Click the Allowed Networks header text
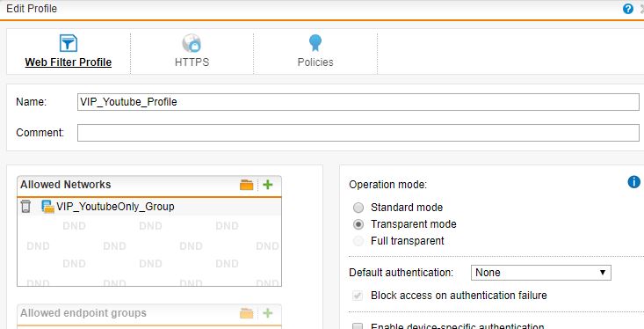Viewport: 644px width, 329px height. pos(66,185)
